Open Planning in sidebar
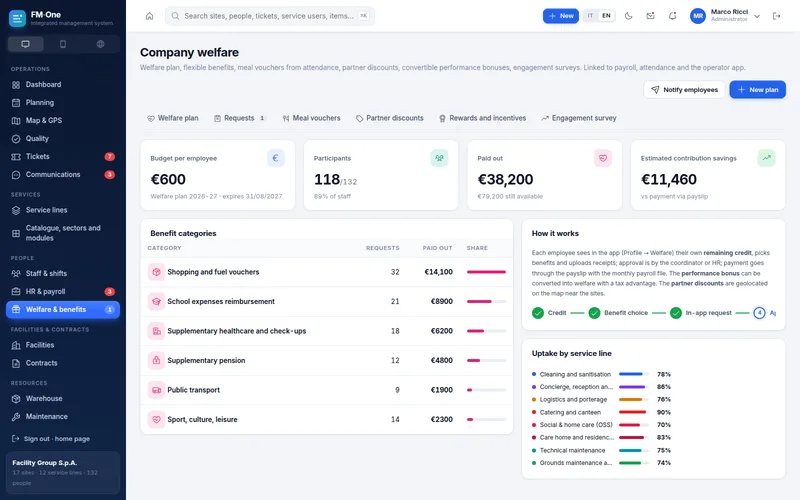The image size is (800, 500). pyautogui.click(x=63, y=103)
